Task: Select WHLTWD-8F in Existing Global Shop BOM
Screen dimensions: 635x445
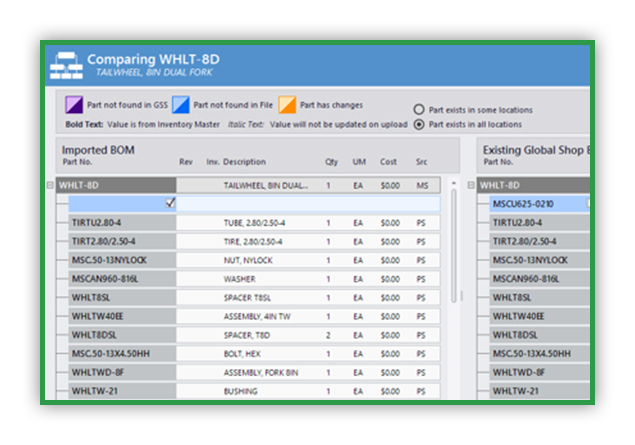Action: click(539, 372)
